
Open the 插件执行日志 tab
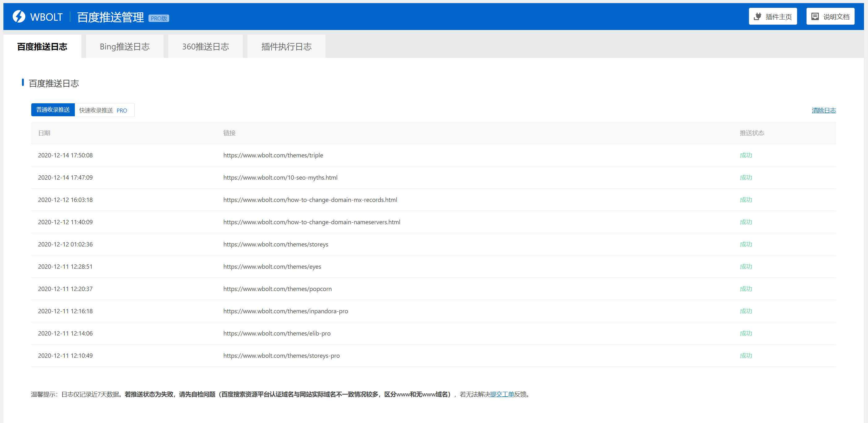[x=286, y=46]
